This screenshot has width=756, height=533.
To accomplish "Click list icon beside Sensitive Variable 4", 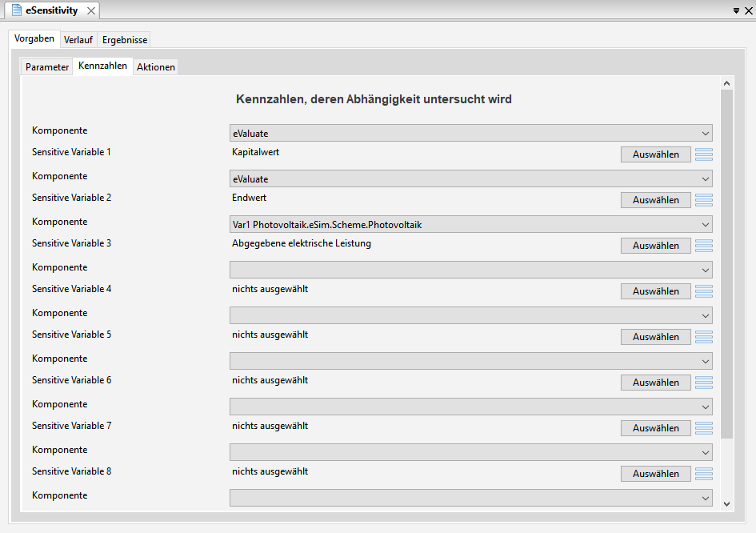I will [x=704, y=291].
